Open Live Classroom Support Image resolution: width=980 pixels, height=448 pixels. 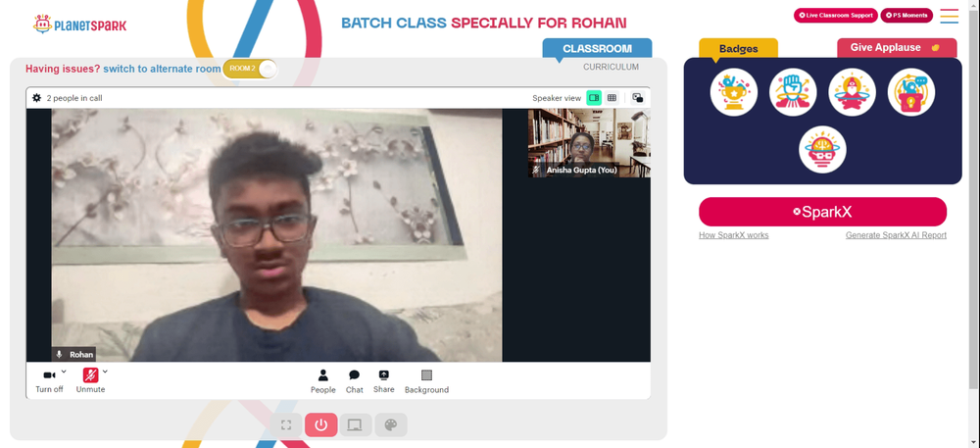click(x=836, y=15)
